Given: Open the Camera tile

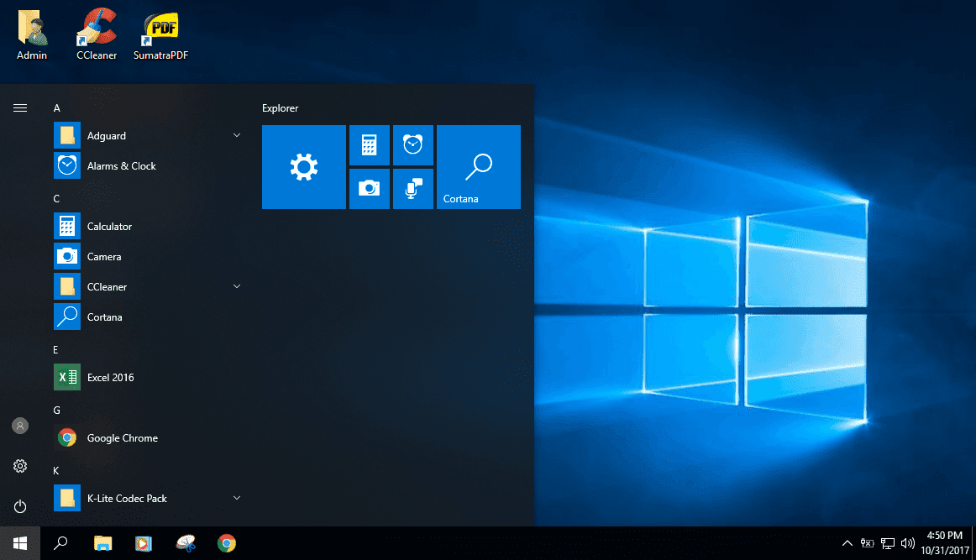Looking at the screenshot, I should 369,188.
